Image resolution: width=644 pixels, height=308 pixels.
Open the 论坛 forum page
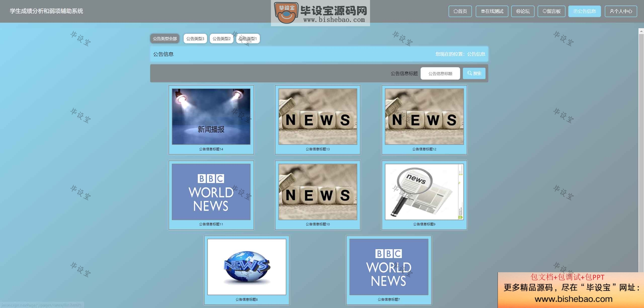523,11
